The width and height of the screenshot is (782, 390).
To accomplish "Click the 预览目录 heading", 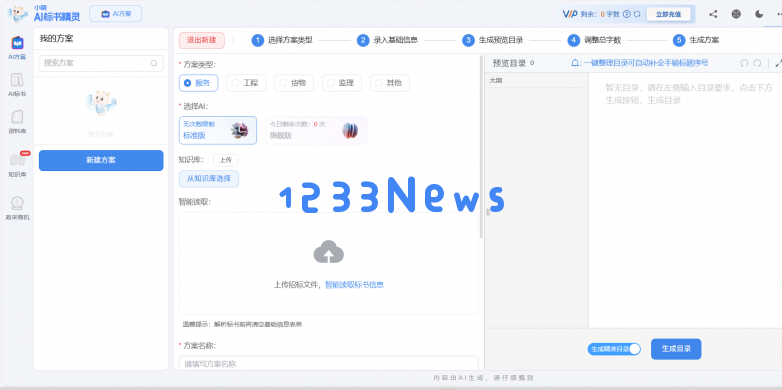I will [509, 63].
